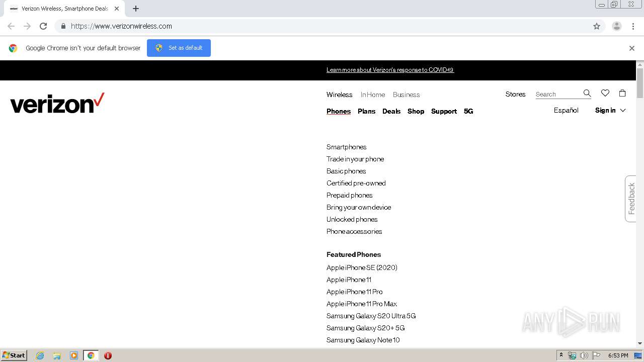Open the Windows Start menu
Viewport: 644px width, 362px height.
pyautogui.click(x=14, y=355)
